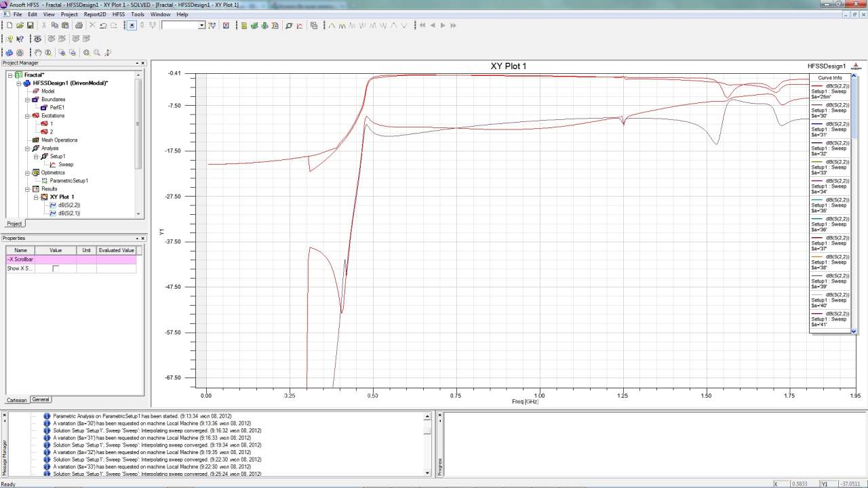The width and height of the screenshot is (868, 488).
Task: Click the Save project toolbar icon
Action: [x=31, y=26]
